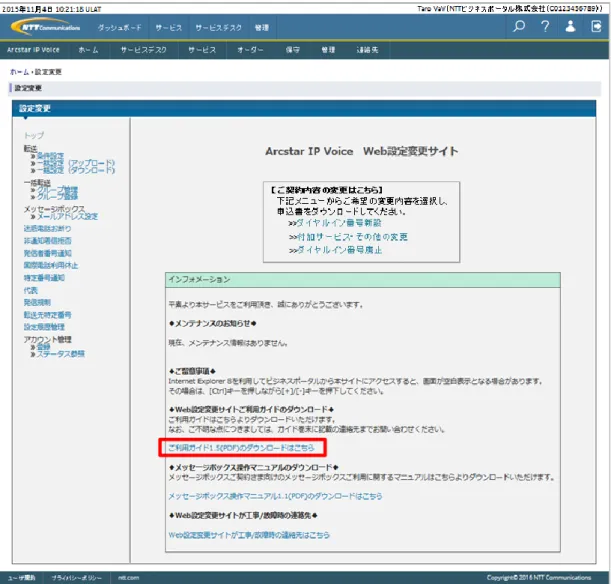Open ntt.com footer link
Image resolution: width=611 pixels, height=584 pixels.
[129, 578]
